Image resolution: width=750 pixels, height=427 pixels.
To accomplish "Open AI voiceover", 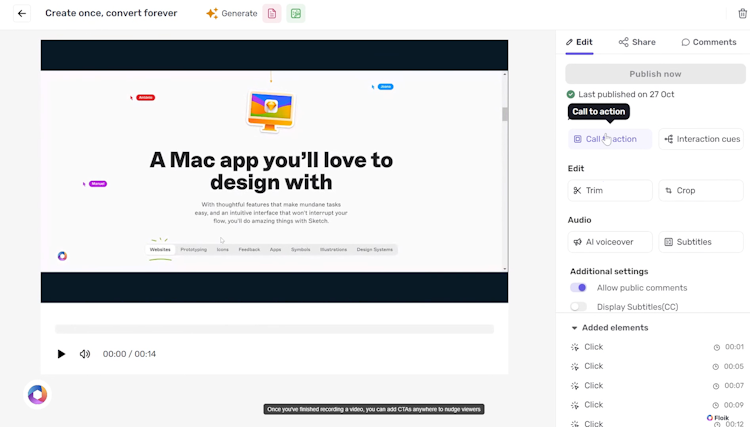I will coord(610,242).
